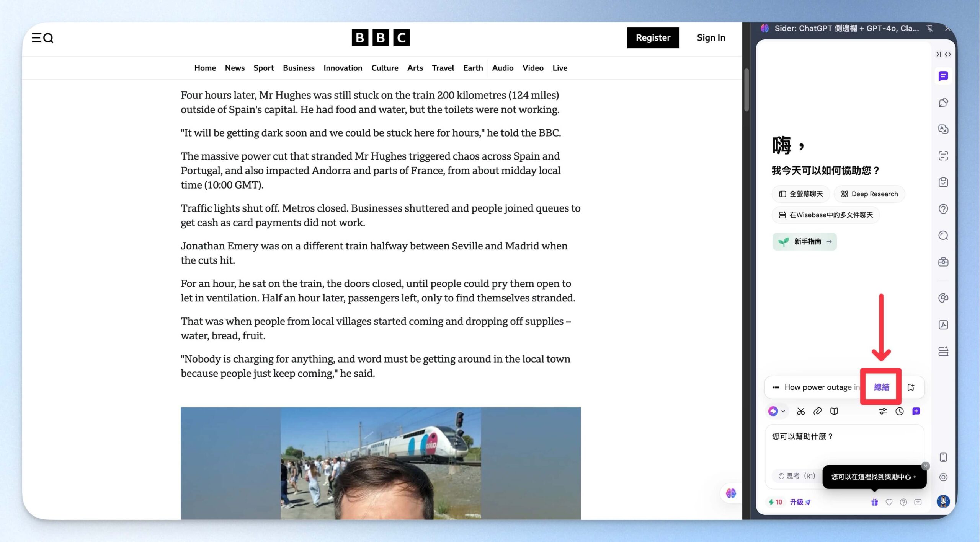Click the paperclip attach file icon
The height and width of the screenshot is (542, 980).
click(817, 411)
